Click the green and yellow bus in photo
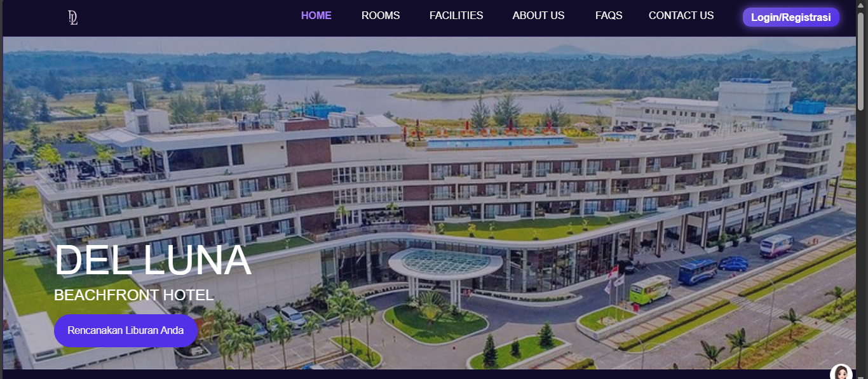 [x=650, y=289]
